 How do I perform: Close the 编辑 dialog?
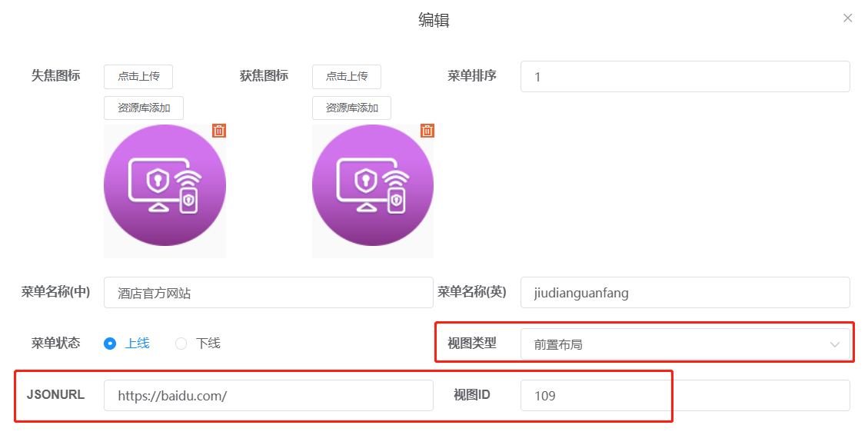pyautogui.click(x=847, y=18)
